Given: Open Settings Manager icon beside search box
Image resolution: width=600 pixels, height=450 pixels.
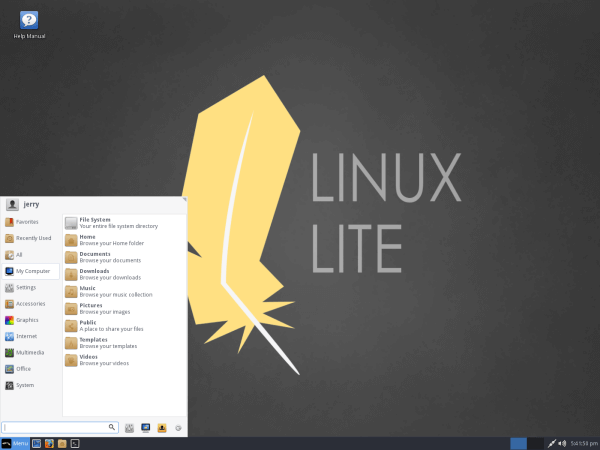Looking at the screenshot, I should tap(129, 428).
